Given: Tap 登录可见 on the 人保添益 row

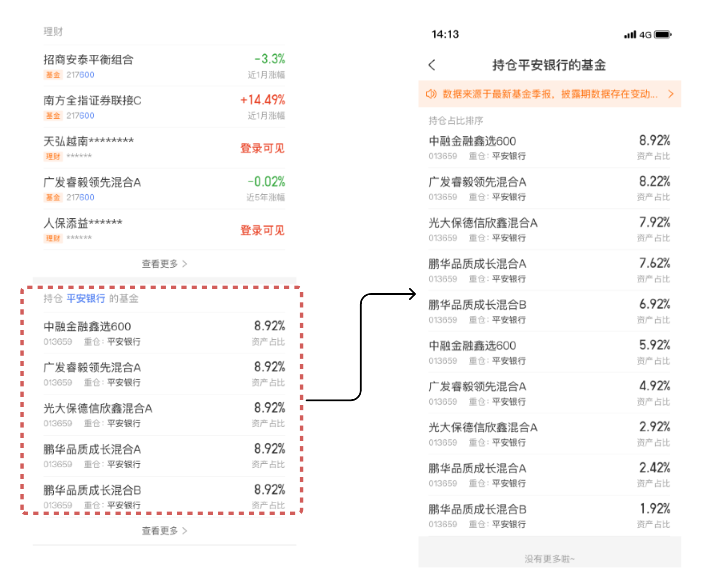Looking at the screenshot, I should pos(262,230).
